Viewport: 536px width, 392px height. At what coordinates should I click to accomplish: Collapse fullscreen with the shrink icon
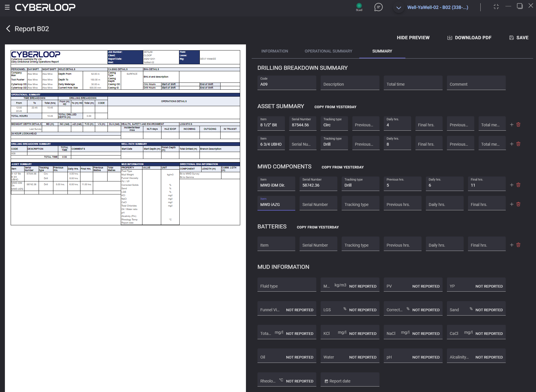click(496, 7)
